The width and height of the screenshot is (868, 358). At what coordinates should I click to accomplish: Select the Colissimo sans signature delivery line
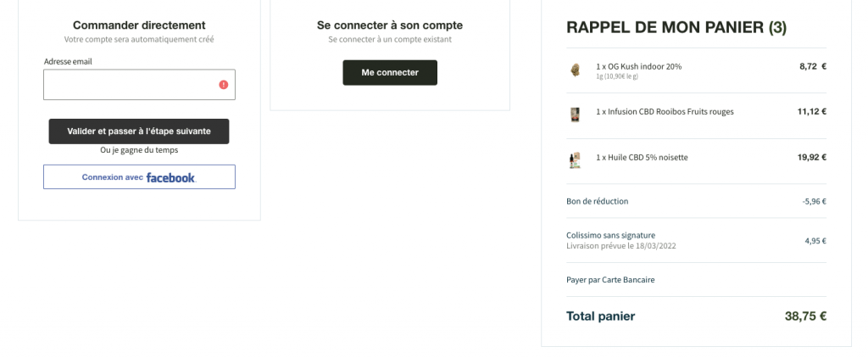coord(697,241)
